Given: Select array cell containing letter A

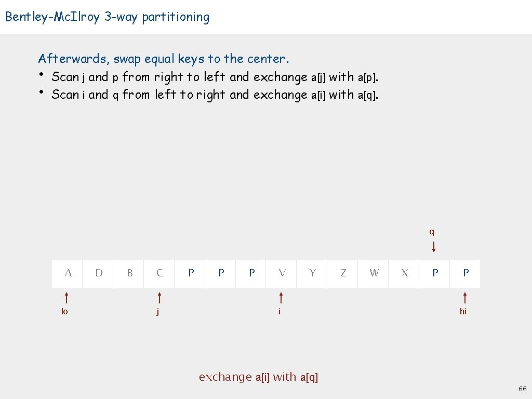Looking at the screenshot, I should tap(68, 273).
